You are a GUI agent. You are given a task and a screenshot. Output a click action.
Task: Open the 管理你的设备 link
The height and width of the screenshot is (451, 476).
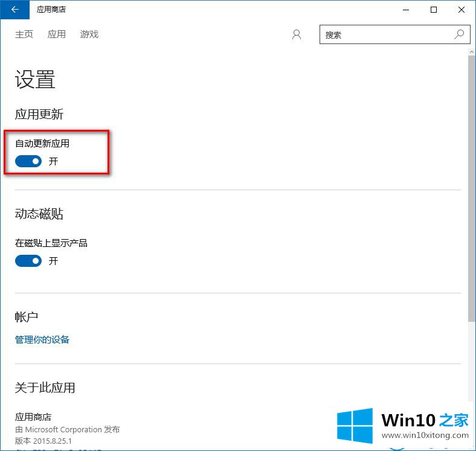(42, 339)
